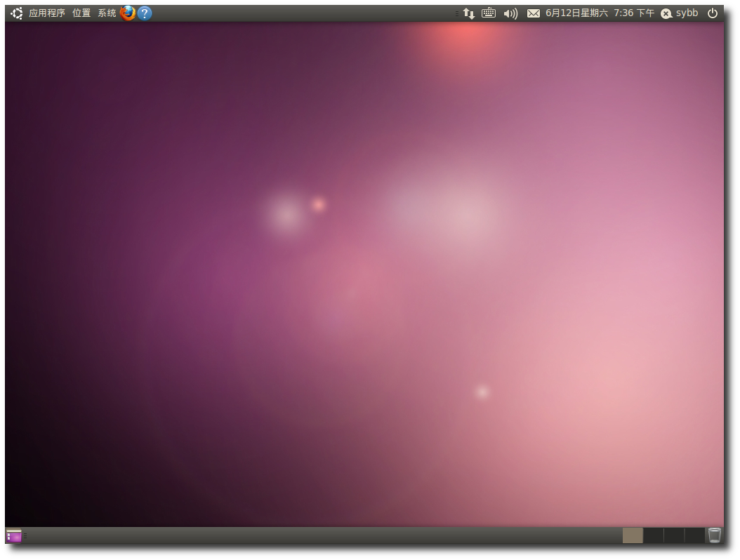Image resolution: width=740 pixels, height=560 pixels.
Task: Open the messaging envelope menu
Action: click(534, 13)
